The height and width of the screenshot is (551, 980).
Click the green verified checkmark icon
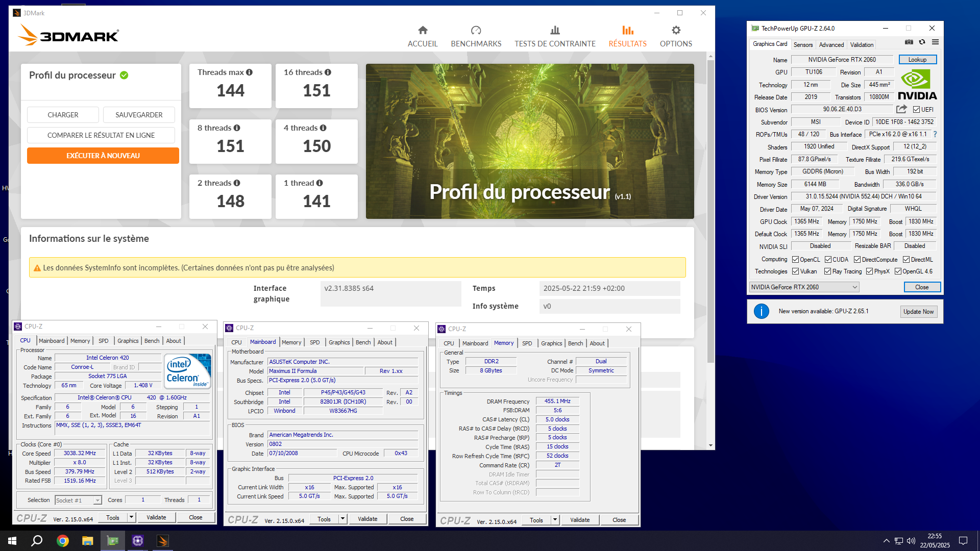124,76
